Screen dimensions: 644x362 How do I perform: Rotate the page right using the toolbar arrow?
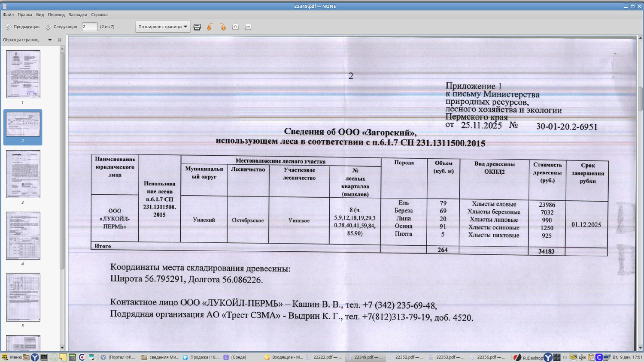pyautogui.click(x=223, y=27)
